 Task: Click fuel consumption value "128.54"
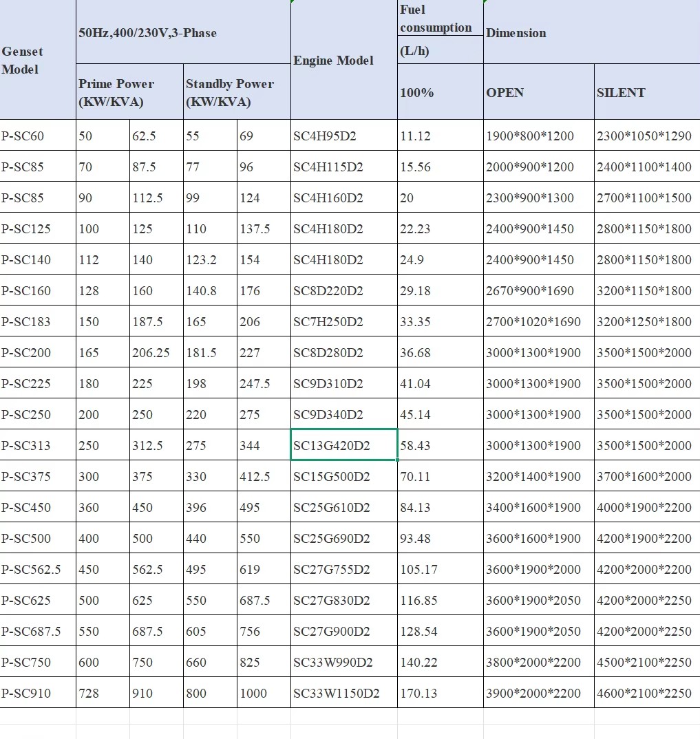(441, 630)
